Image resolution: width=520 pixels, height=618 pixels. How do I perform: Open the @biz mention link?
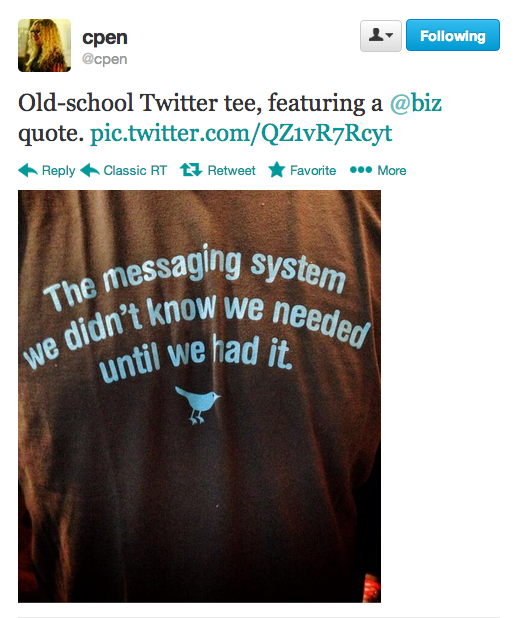coord(416,103)
